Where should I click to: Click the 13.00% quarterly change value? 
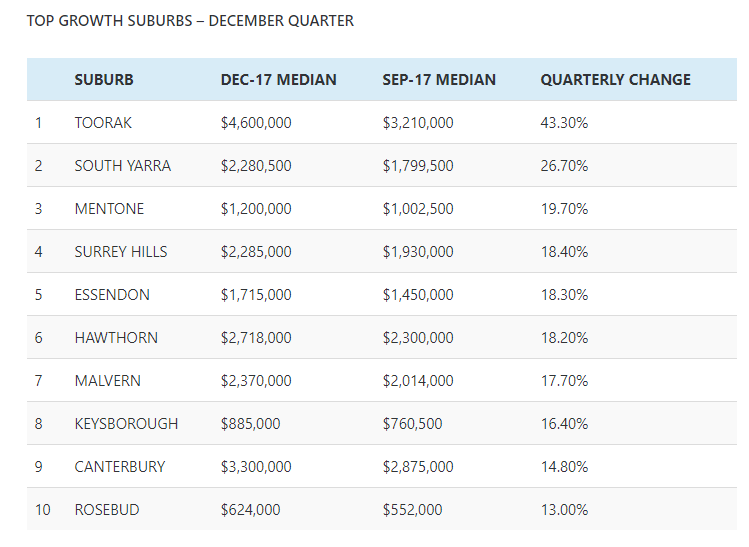[x=564, y=510]
